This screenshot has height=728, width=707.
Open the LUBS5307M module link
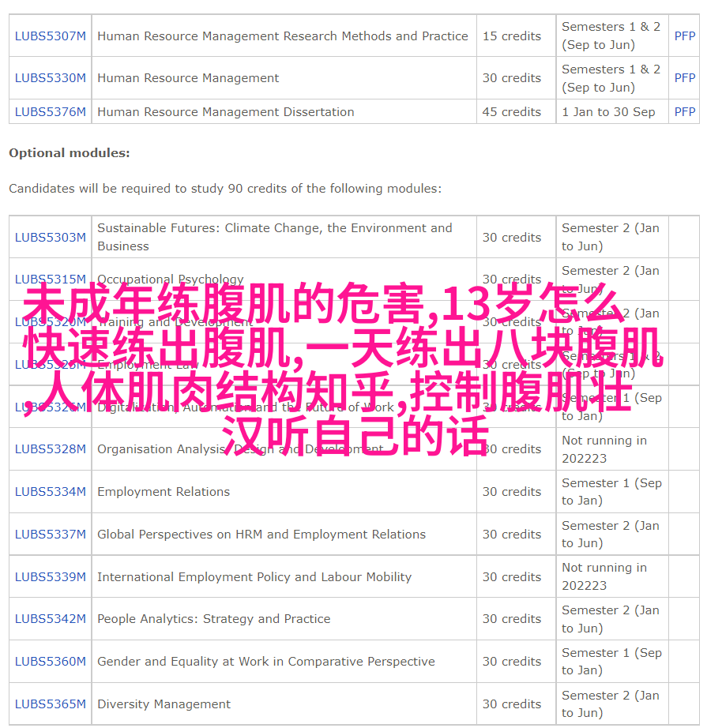point(51,36)
